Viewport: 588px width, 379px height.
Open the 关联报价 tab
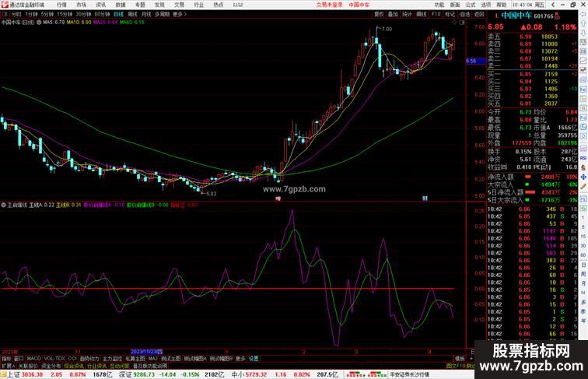(28, 366)
